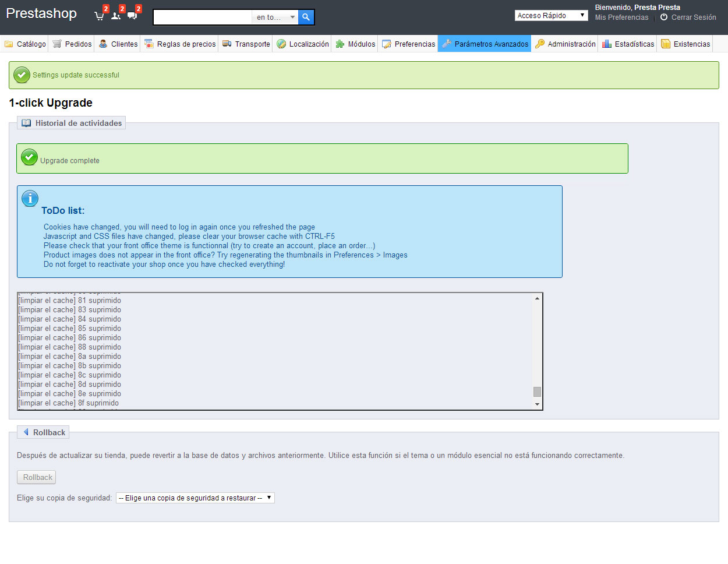
Task: Expand the search scope dropdown
Action: [275, 17]
